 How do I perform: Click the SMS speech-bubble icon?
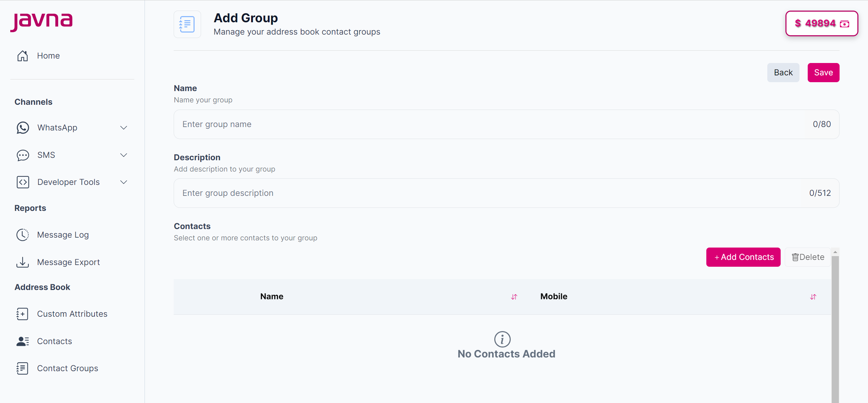pyautogui.click(x=22, y=155)
